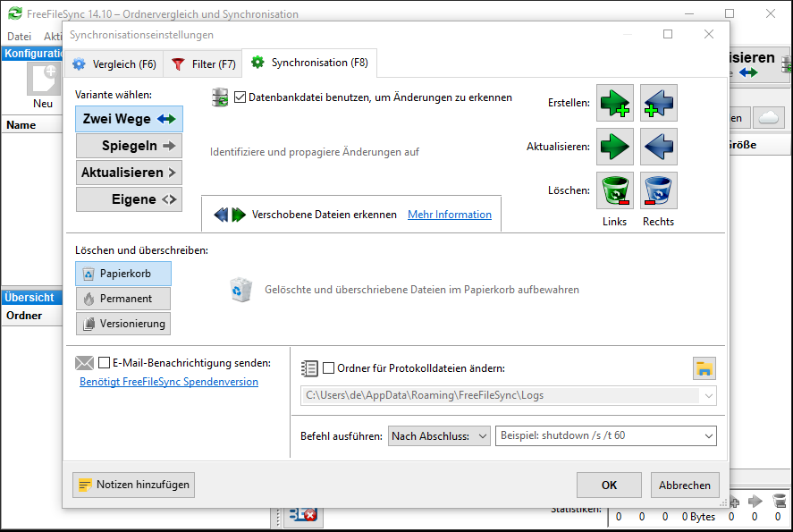This screenshot has height=532, width=793.
Task: Click the blue recycle bin Löschen icon
Action: coord(659,190)
